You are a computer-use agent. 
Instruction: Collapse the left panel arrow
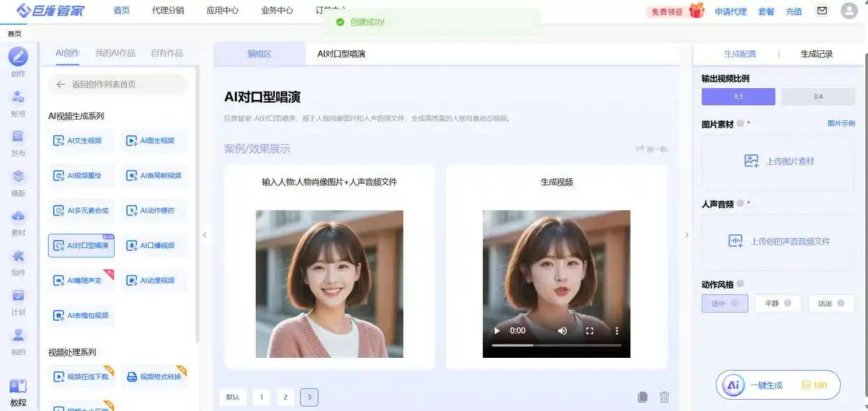tap(204, 235)
